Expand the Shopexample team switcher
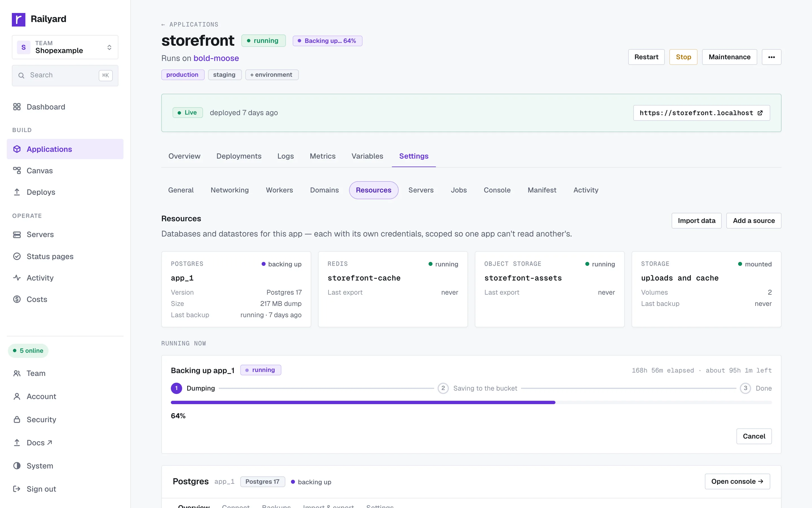This screenshot has height=508, width=812. pyautogui.click(x=65, y=47)
